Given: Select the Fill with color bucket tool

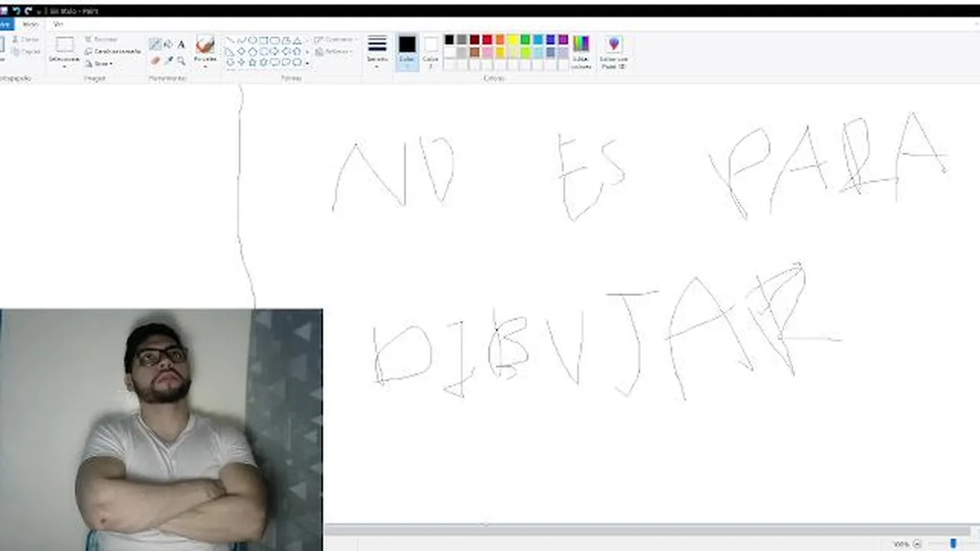Looking at the screenshot, I should tap(168, 44).
